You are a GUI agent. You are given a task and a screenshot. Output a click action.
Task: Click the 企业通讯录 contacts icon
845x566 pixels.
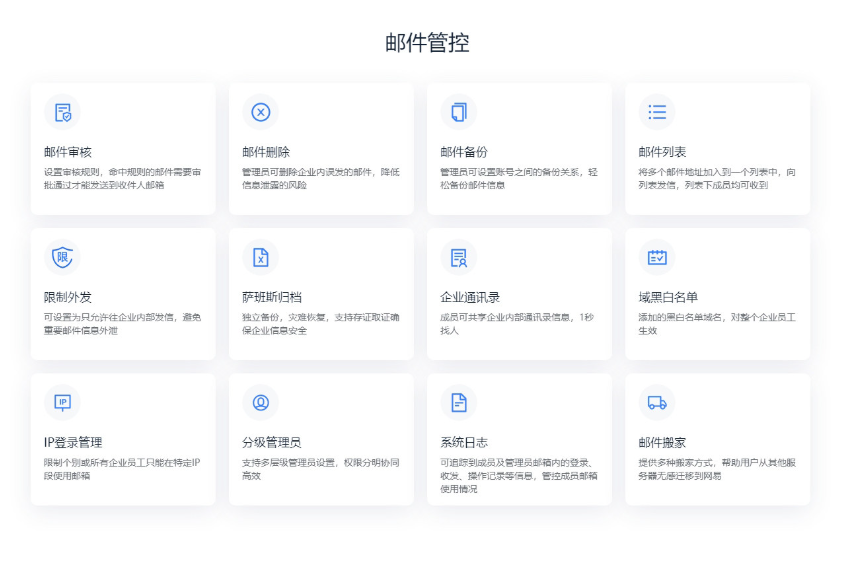[x=459, y=257]
